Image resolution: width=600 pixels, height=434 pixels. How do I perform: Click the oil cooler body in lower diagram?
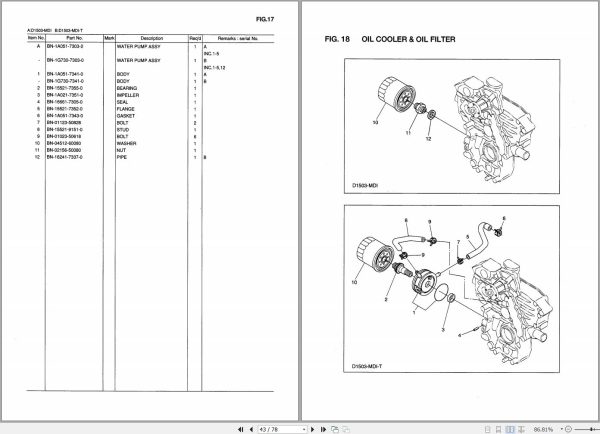(x=423, y=283)
